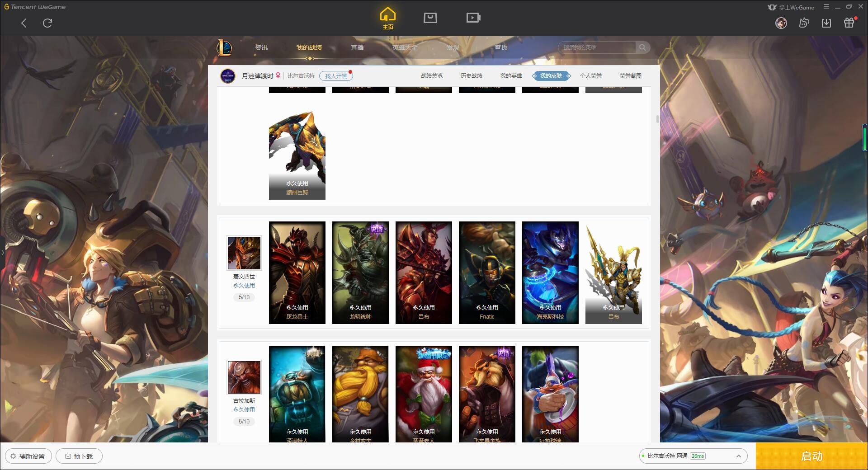
Task: Open the sports fan Gragas skin card
Action: [x=550, y=394]
